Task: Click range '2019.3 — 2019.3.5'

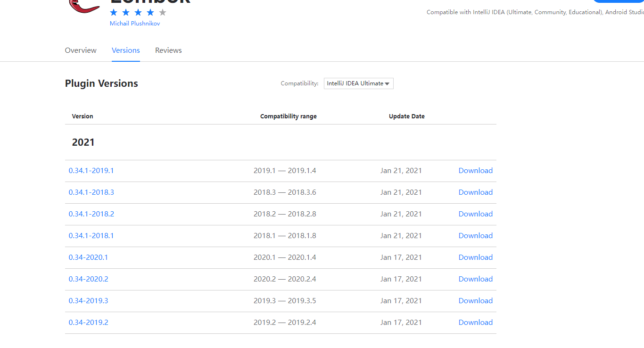Action: tap(285, 301)
